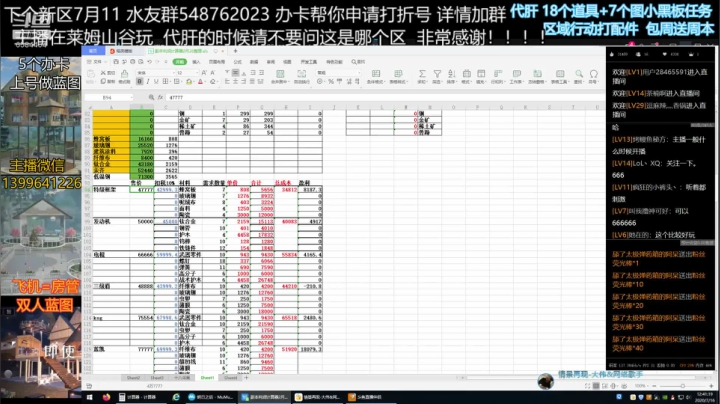Open the 视图 ribbon tab
Viewport: 720px width, 404px height.
(x=287, y=62)
